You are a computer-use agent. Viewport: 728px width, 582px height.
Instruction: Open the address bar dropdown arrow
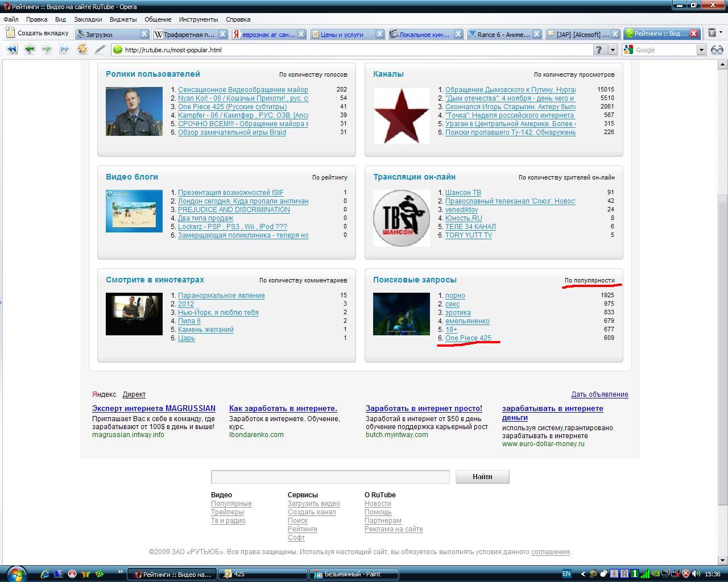pos(613,50)
